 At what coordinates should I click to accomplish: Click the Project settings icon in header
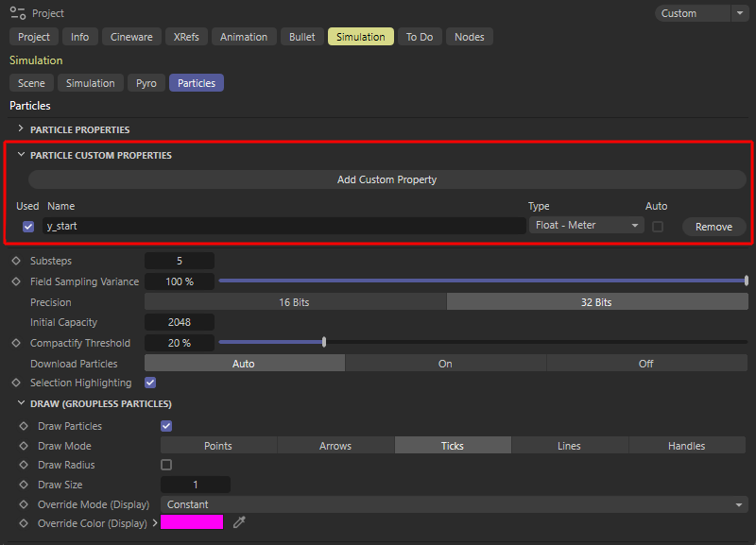18,13
